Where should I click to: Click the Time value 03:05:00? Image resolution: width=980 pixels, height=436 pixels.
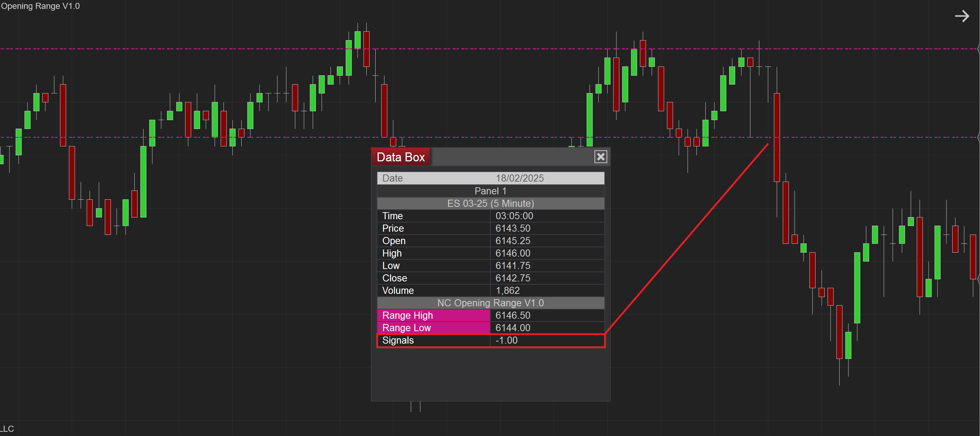pos(515,216)
